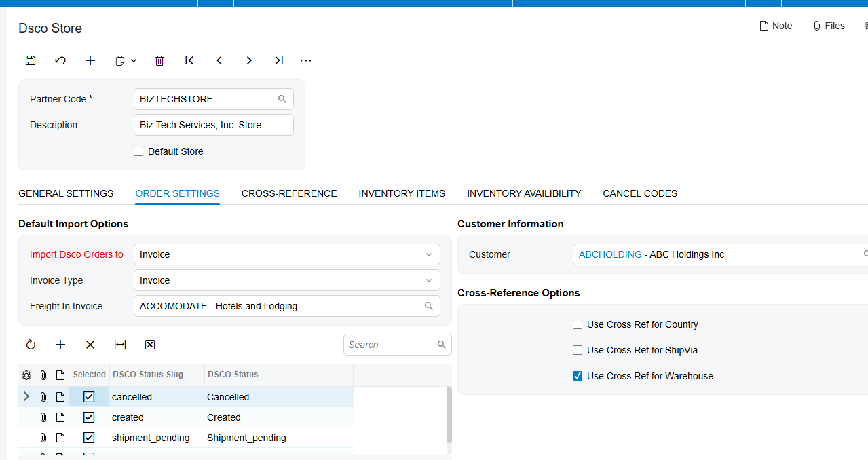Open the note for cancelled row
Image resolution: width=868 pixels, height=460 pixels.
[60, 397]
